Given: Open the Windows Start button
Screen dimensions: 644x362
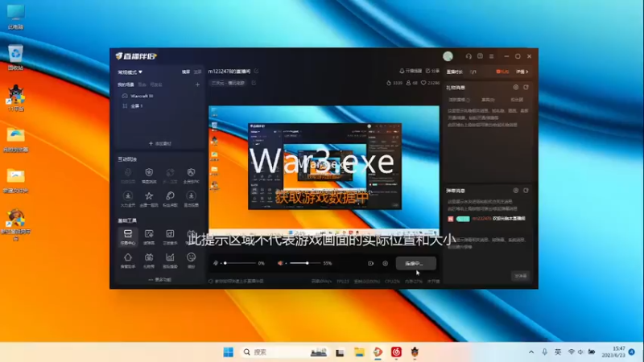Looking at the screenshot, I should (229, 352).
